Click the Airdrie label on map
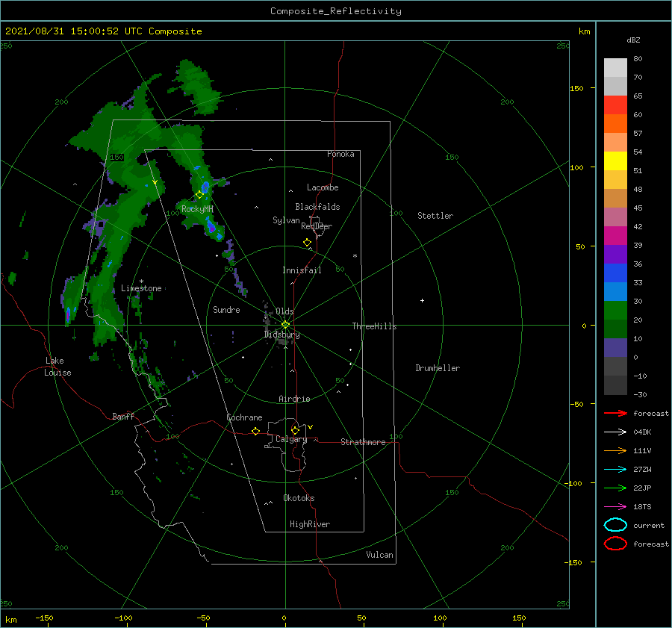672x628 pixels. click(x=294, y=399)
